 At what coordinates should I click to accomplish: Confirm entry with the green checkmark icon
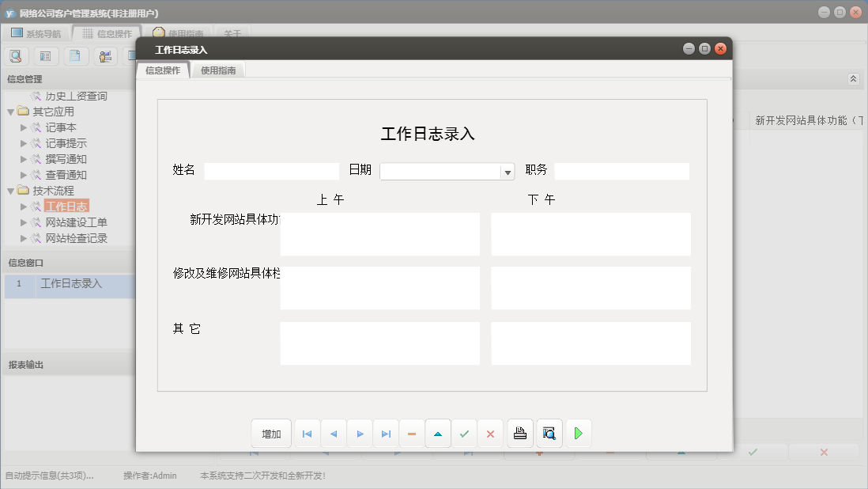tap(464, 433)
